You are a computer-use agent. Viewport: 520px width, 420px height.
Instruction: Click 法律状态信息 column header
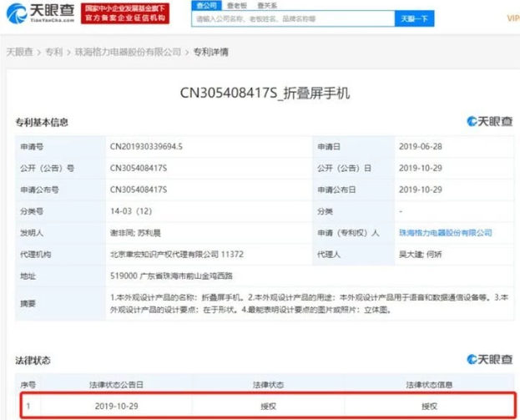tap(429, 385)
